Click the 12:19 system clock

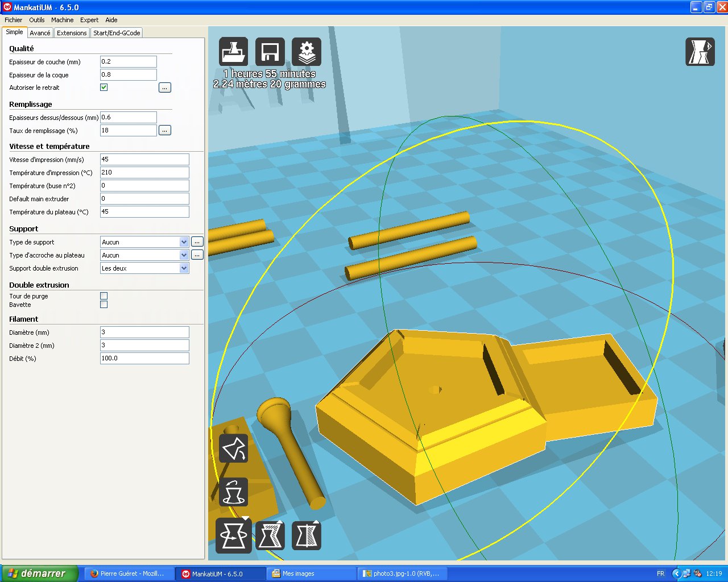(714, 573)
